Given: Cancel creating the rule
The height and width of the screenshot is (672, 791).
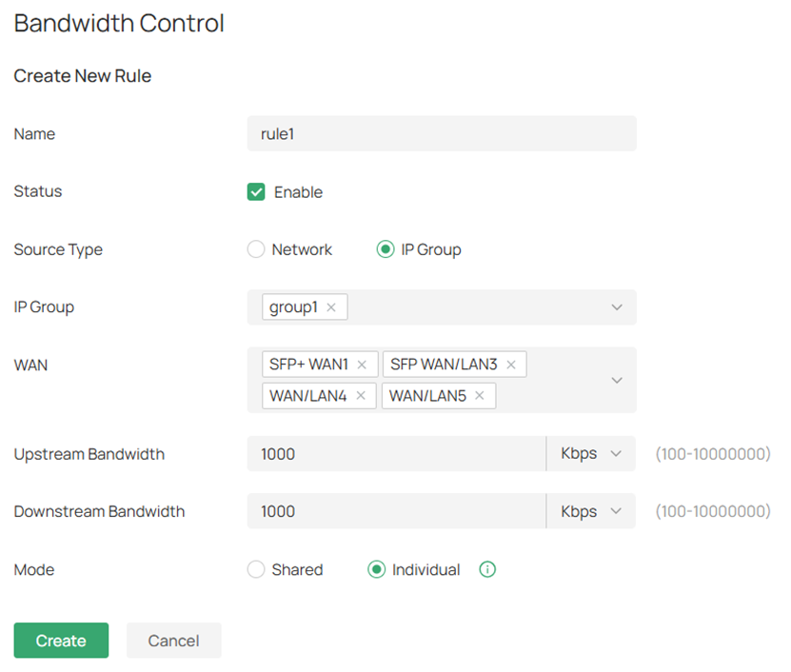Looking at the screenshot, I should click(x=173, y=640).
